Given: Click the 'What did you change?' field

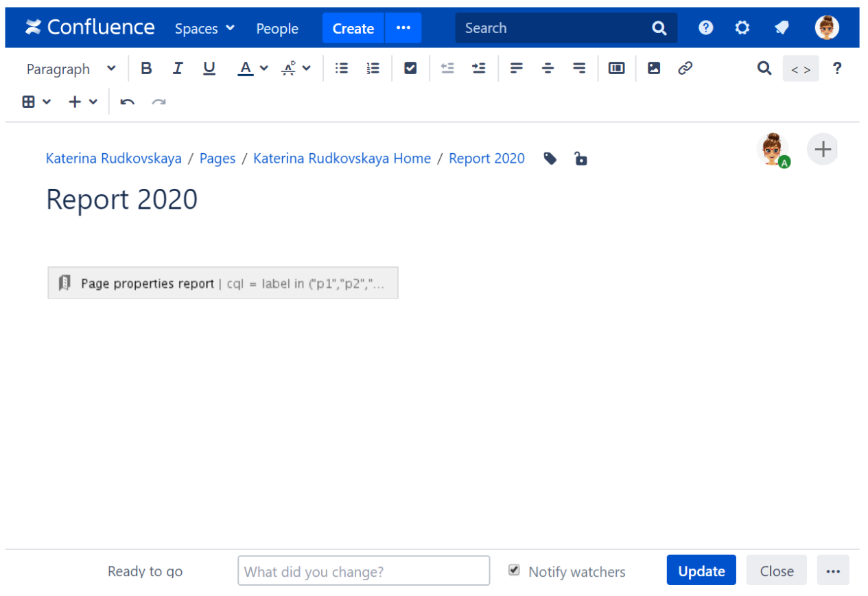Looking at the screenshot, I should pyautogui.click(x=364, y=571).
